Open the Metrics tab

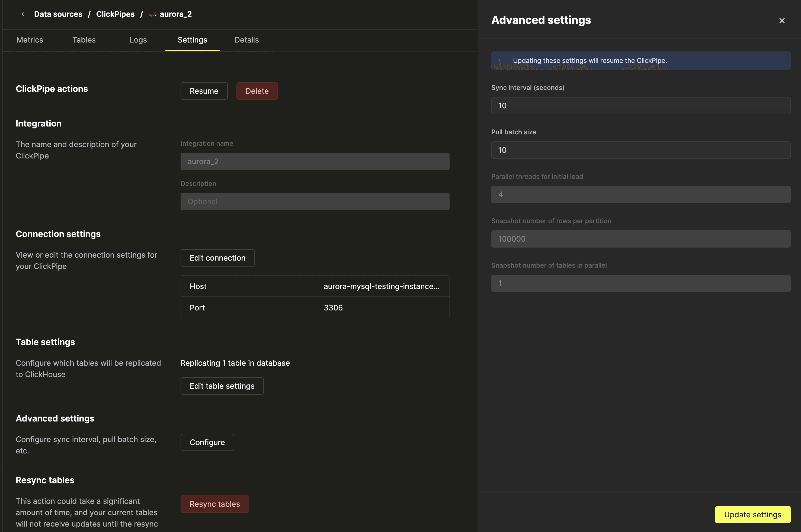pyautogui.click(x=30, y=40)
